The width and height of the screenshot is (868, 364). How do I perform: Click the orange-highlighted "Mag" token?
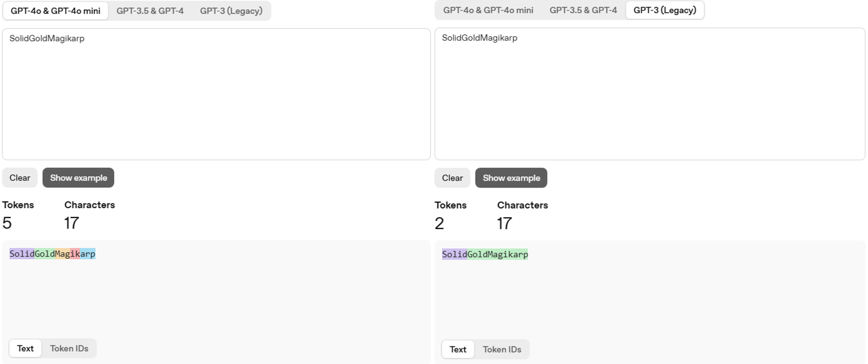click(62, 254)
